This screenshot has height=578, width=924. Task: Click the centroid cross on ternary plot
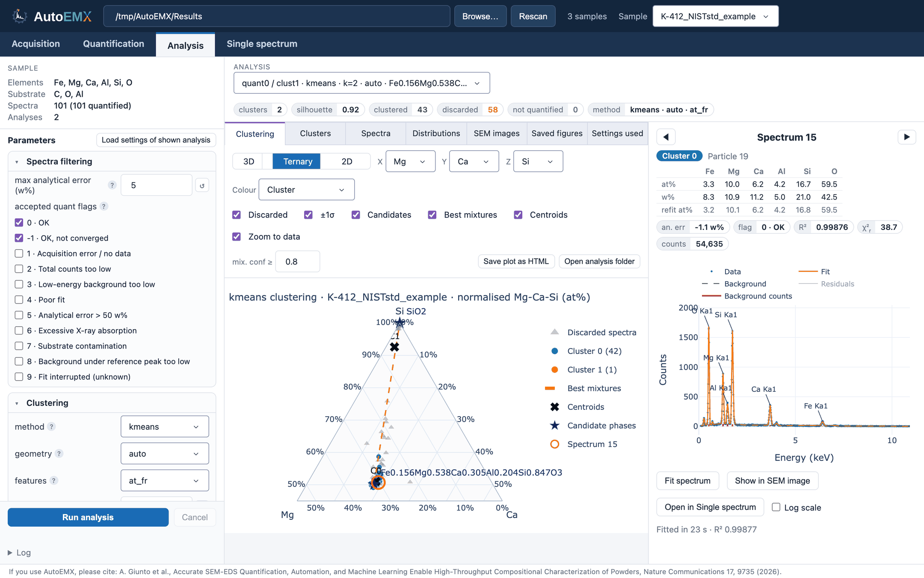click(394, 347)
